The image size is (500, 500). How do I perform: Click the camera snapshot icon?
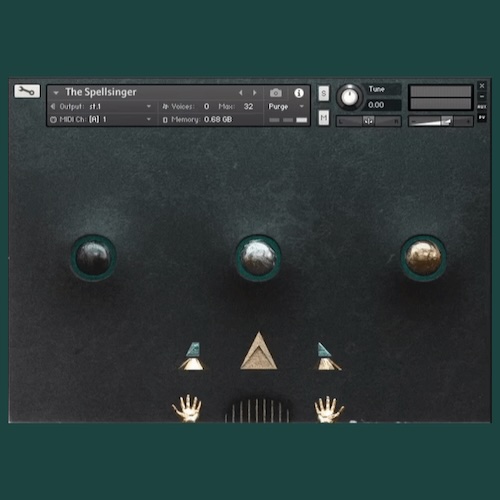coord(276,93)
